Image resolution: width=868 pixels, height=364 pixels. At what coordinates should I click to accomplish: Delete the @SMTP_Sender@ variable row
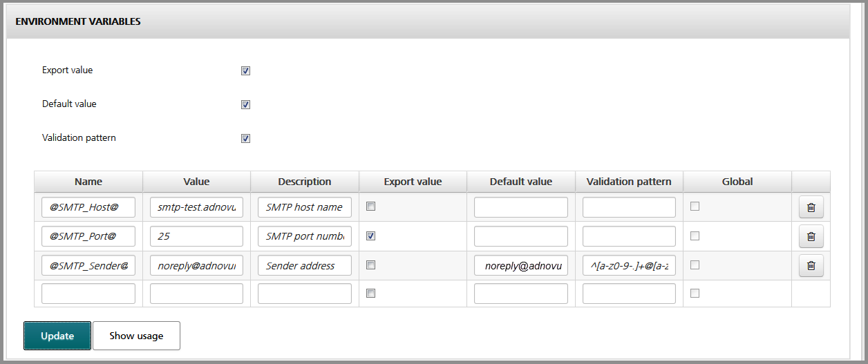811,265
